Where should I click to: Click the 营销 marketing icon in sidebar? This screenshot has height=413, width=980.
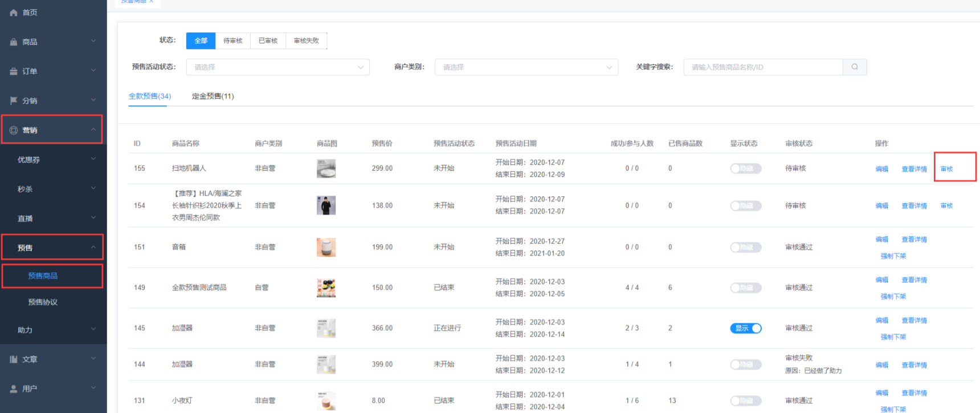click(14, 130)
